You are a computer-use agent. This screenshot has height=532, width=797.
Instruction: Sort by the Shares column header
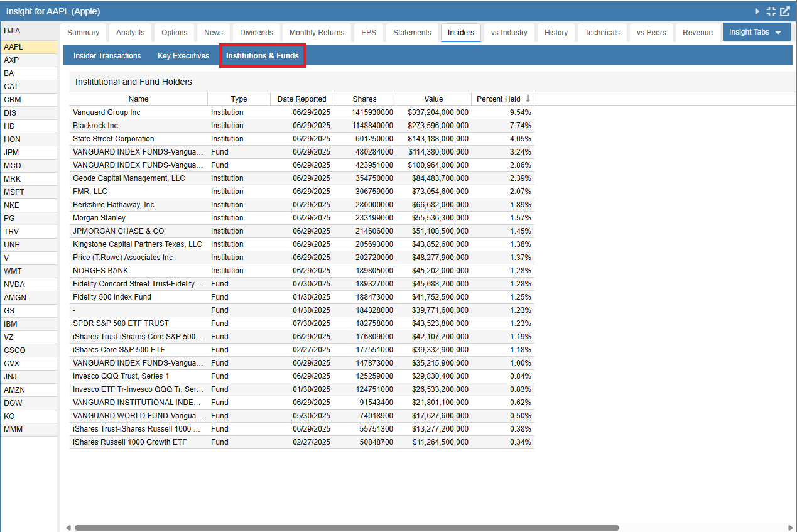364,99
